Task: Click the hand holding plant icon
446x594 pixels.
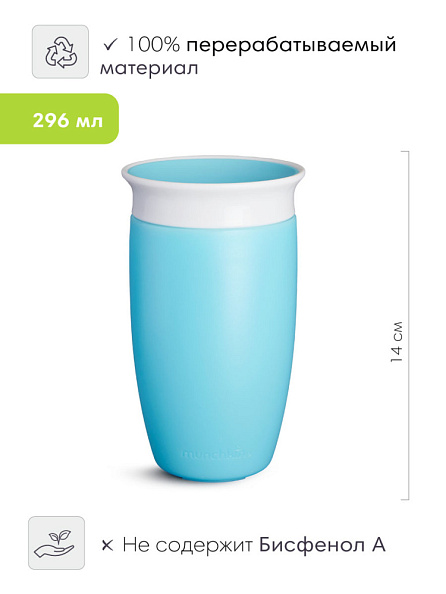Action: coord(56,543)
